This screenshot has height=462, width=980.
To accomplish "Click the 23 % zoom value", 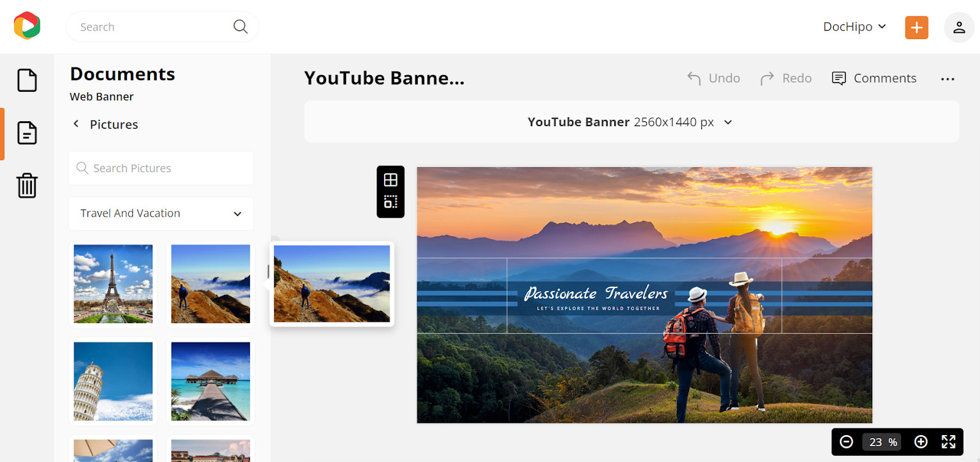I will [x=883, y=442].
